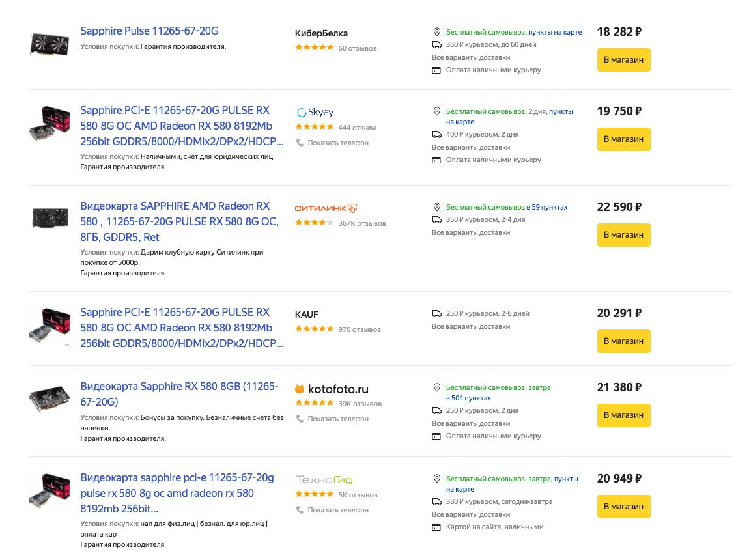Click Ситилинк star rating
Image resolution: width=736 pixels, height=560 pixels.
314,223
